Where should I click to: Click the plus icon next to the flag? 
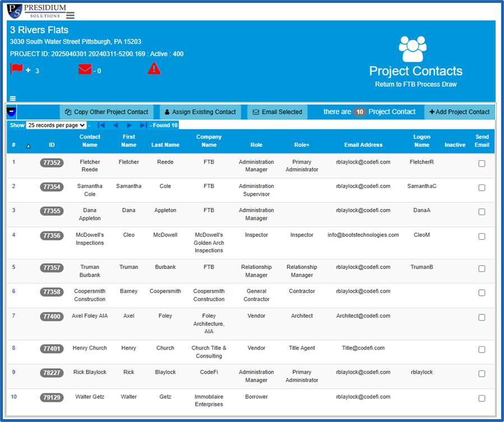pyautogui.click(x=27, y=71)
